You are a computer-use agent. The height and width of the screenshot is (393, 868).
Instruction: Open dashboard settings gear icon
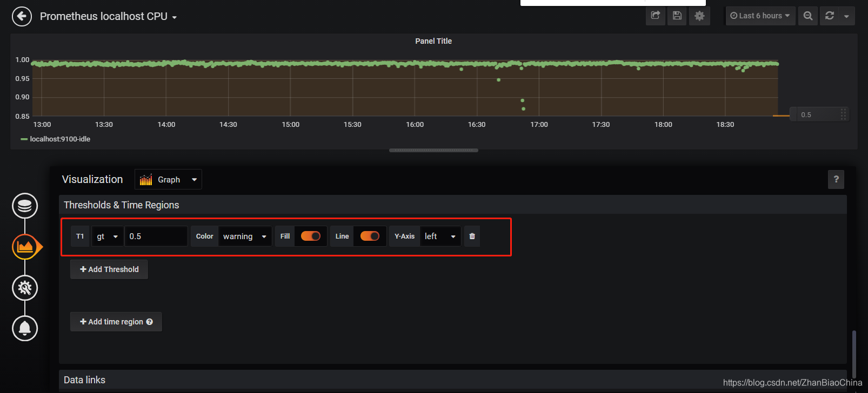[699, 16]
